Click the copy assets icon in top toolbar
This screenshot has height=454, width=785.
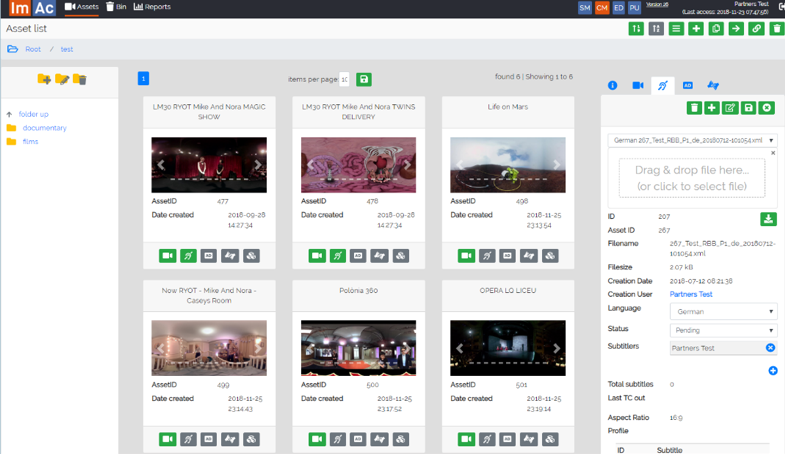716,29
